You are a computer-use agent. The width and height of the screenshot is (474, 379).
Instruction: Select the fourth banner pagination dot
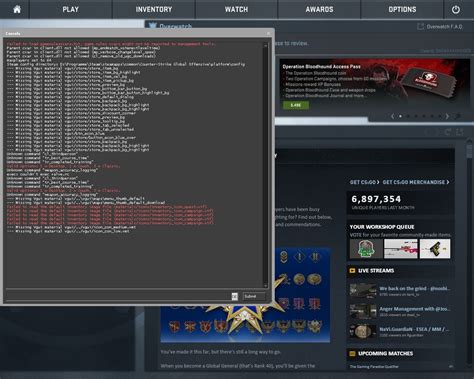(x=424, y=116)
